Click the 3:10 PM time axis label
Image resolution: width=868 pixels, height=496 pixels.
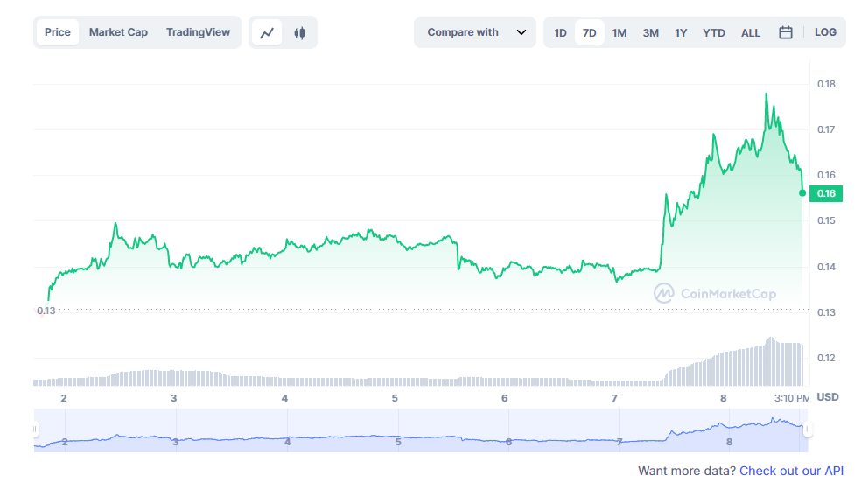click(x=792, y=398)
